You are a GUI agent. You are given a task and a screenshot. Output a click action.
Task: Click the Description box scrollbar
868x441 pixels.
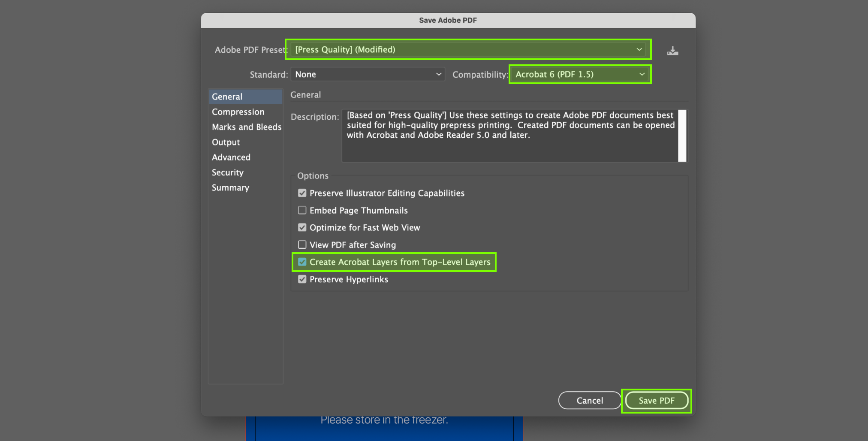click(682, 136)
